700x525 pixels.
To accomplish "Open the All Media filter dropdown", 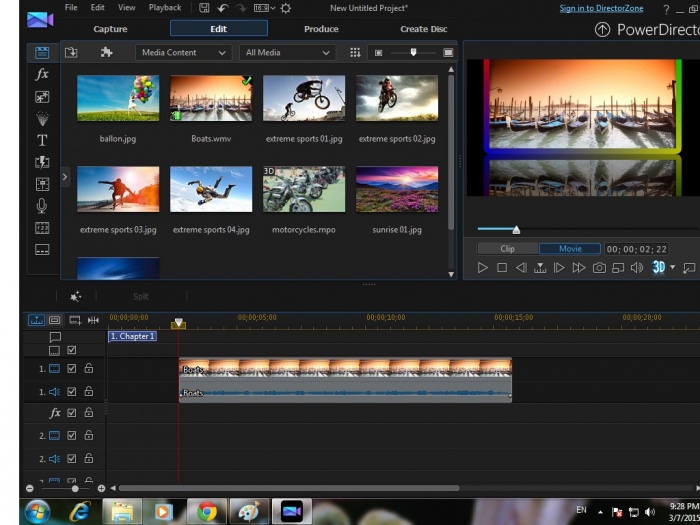I will (287, 52).
